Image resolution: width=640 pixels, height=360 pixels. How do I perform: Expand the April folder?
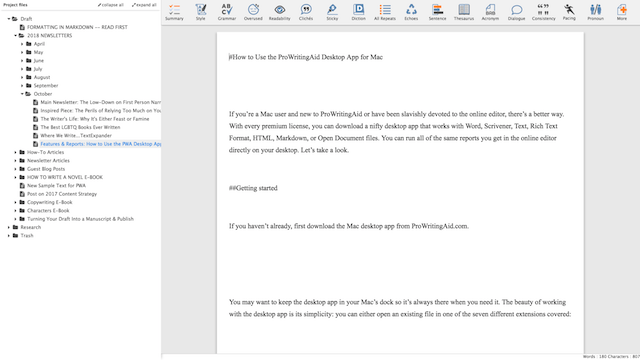coord(22,44)
